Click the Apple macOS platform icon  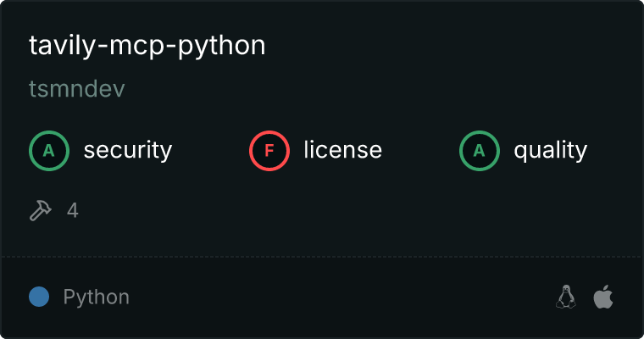coord(602,297)
